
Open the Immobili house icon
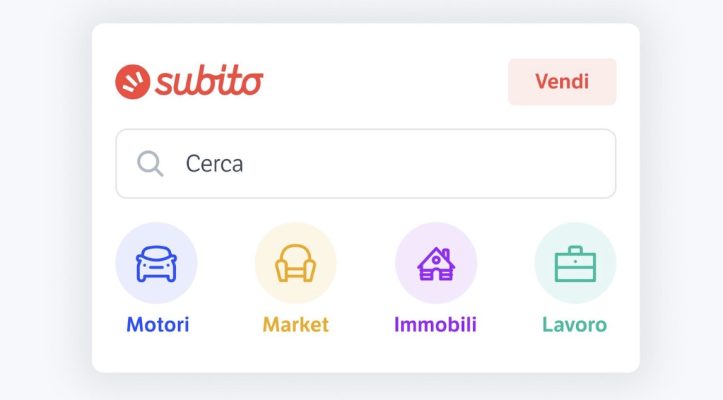pyautogui.click(x=435, y=264)
